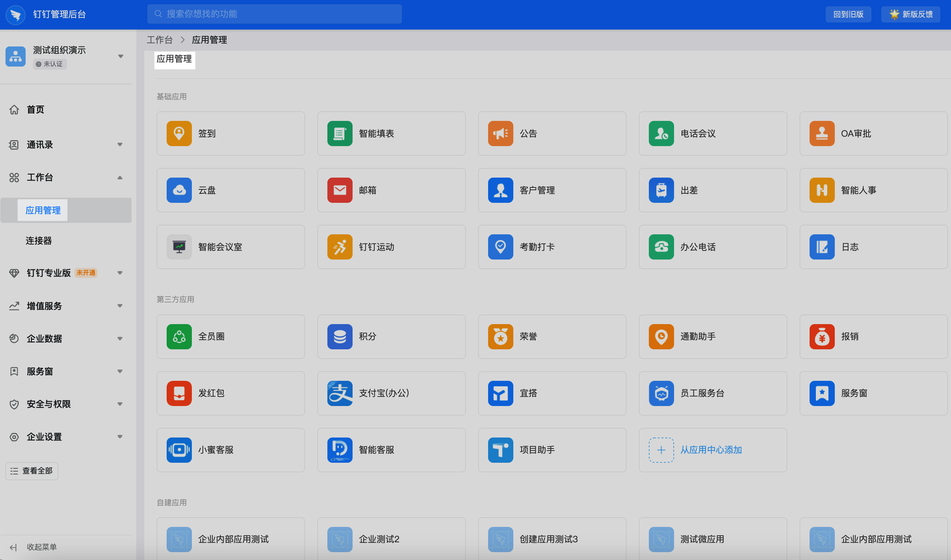Click the 智能客服 icon

coord(340,450)
